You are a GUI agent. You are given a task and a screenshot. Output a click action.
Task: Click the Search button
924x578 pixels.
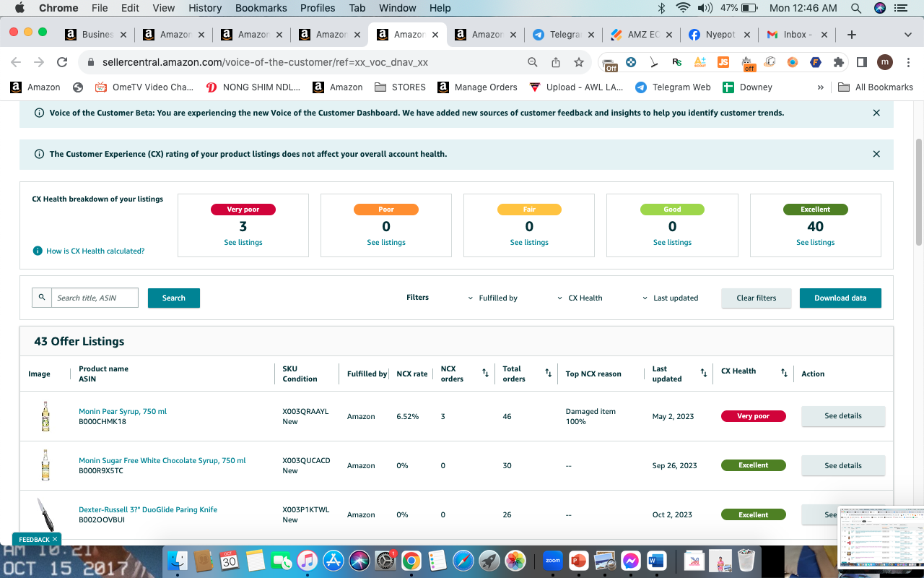[x=174, y=298]
